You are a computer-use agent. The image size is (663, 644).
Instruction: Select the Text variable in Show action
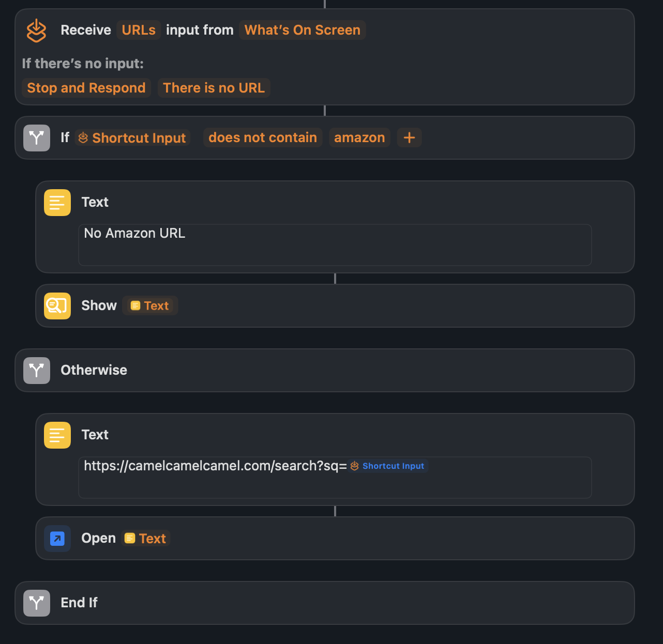[150, 306]
